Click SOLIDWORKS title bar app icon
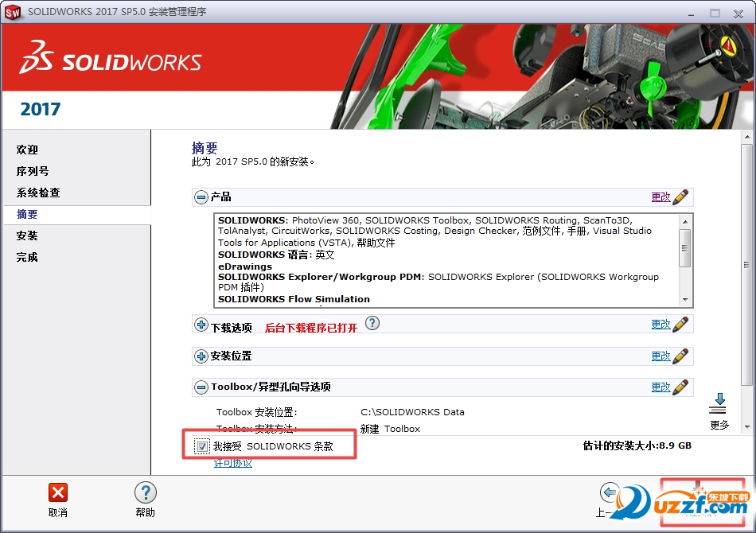Image resolution: width=756 pixels, height=533 pixels. 13,12
